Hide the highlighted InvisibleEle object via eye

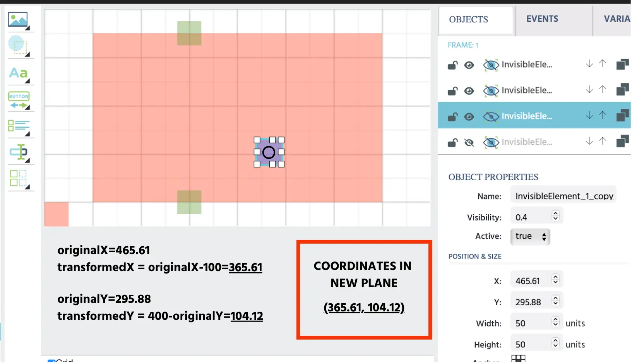click(469, 117)
